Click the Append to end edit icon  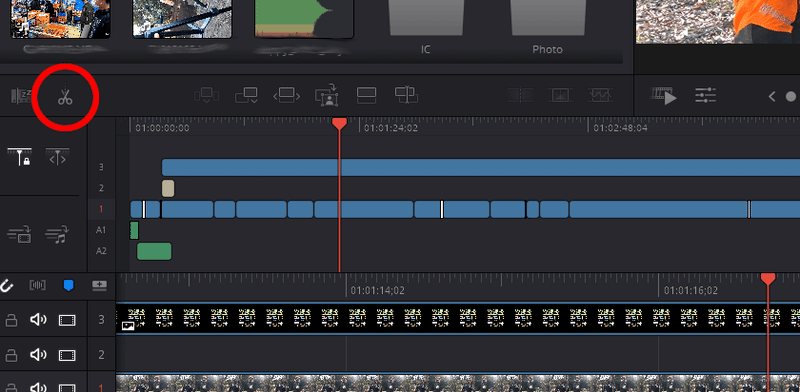pos(246,96)
